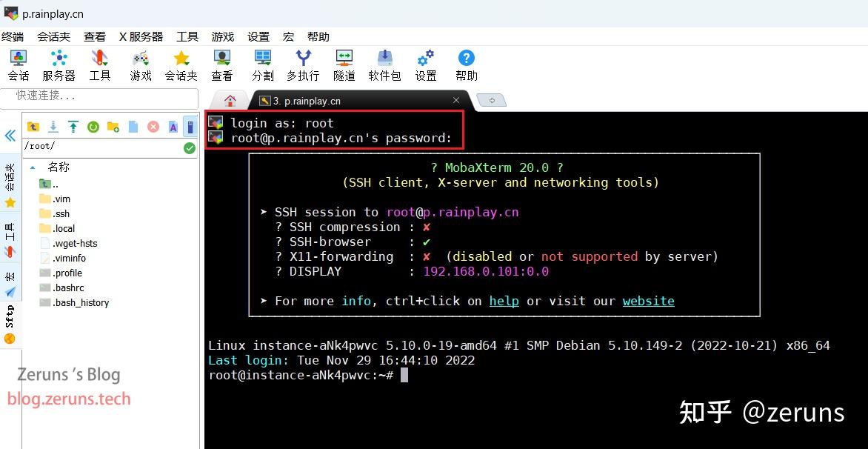Image resolution: width=868 pixels, height=449 pixels.
Task: Switch to the '3. p.rainplay.cn' tab
Action: (307, 101)
